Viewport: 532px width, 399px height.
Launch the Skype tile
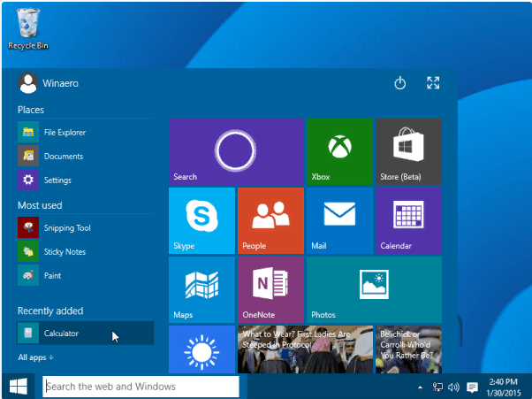(x=201, y=220)
